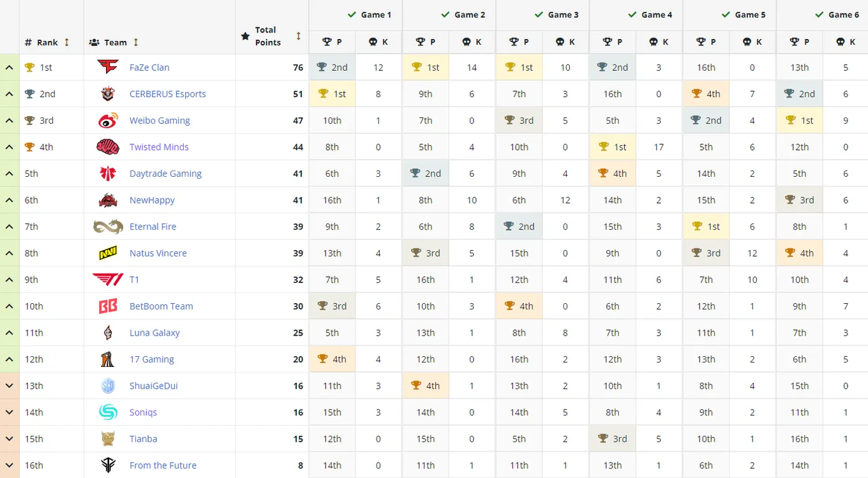Viewport: 868px width, 478px height.
Task: Expand the Twisted Minds row chevron
Action: coord(10,147)
